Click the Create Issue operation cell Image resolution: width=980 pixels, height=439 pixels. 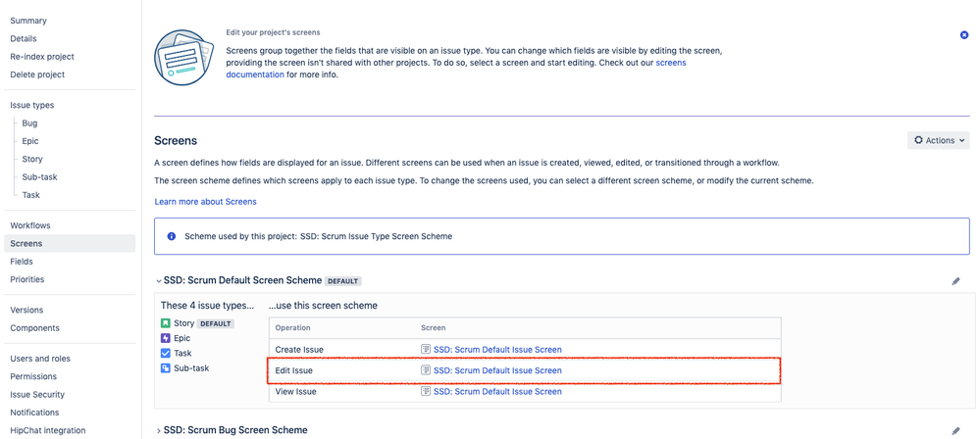(299, 350)
